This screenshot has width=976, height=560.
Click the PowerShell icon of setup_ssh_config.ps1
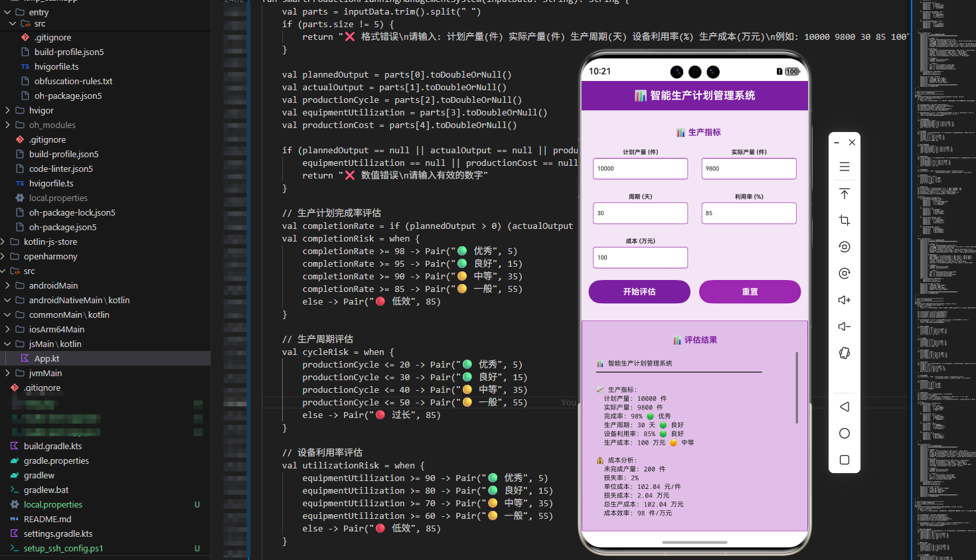[15, 548]
